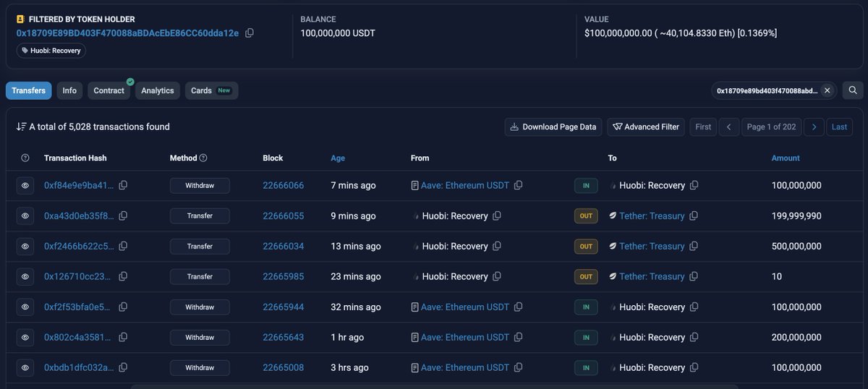Select the amount 199,999,990
The height and width of the screenshot is (389, 868).
tap(796, 216)
